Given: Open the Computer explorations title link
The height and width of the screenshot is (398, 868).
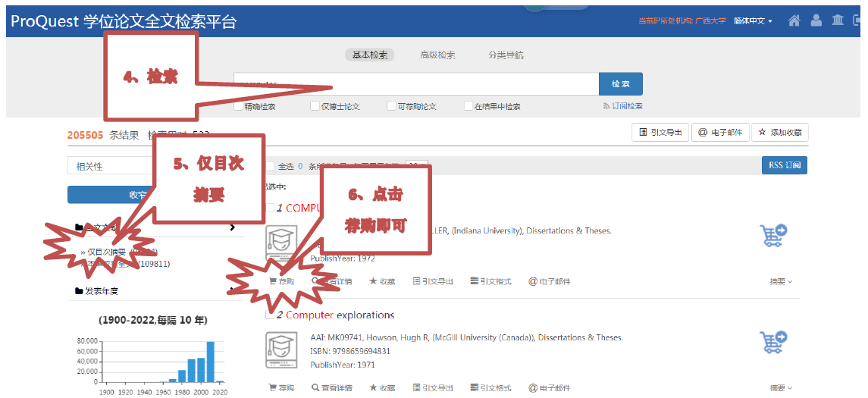Looking at the screenshot, I should click(340, 315).
